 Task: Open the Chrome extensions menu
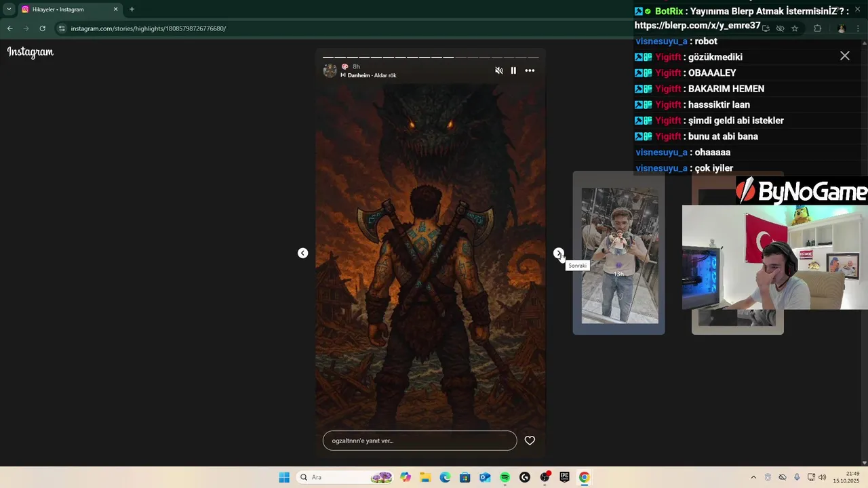(x=817, y=28)
